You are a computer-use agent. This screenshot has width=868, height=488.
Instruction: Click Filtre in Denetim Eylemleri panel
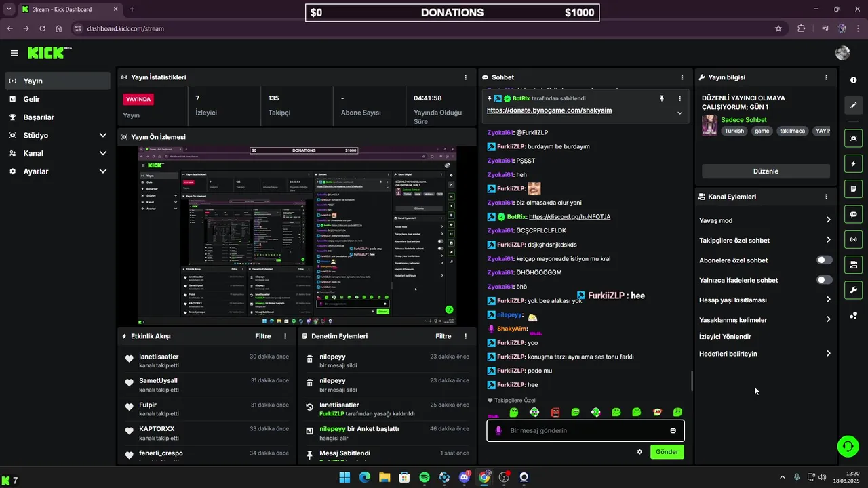[443, 336]
